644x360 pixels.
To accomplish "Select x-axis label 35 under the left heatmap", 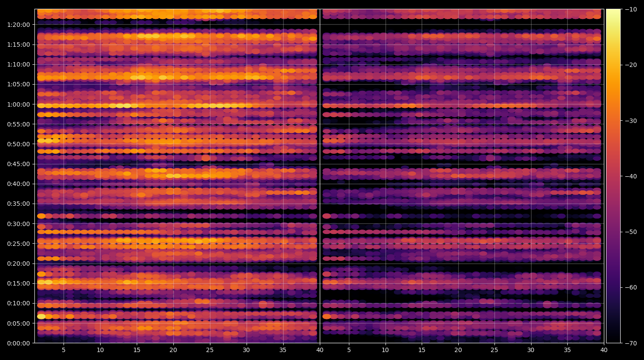I will pos(283,350).
